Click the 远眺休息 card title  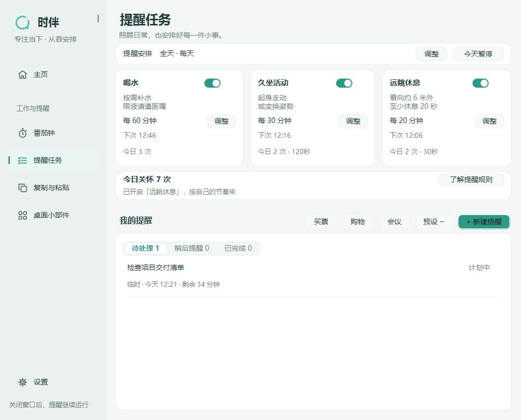pyautogui.click(x=404, y=83)
